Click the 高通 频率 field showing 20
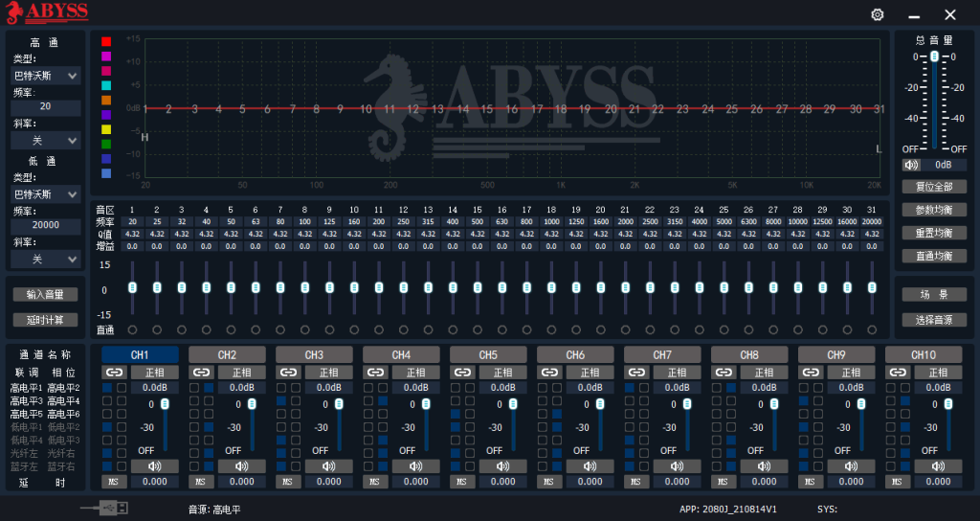Screen dimensions: 980x521 tap(46, 107)
